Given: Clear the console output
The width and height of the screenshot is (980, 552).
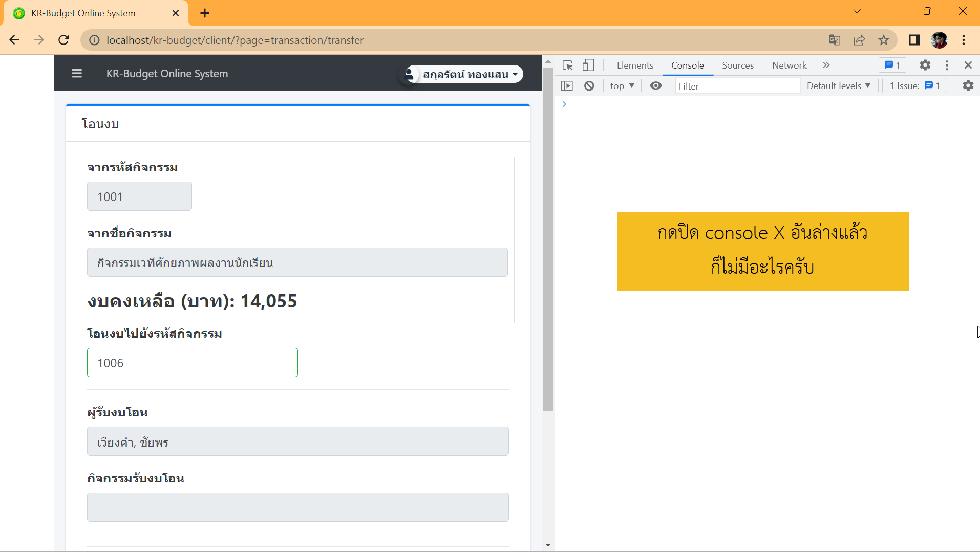Looking at the screenshot, I should [589, 86].
